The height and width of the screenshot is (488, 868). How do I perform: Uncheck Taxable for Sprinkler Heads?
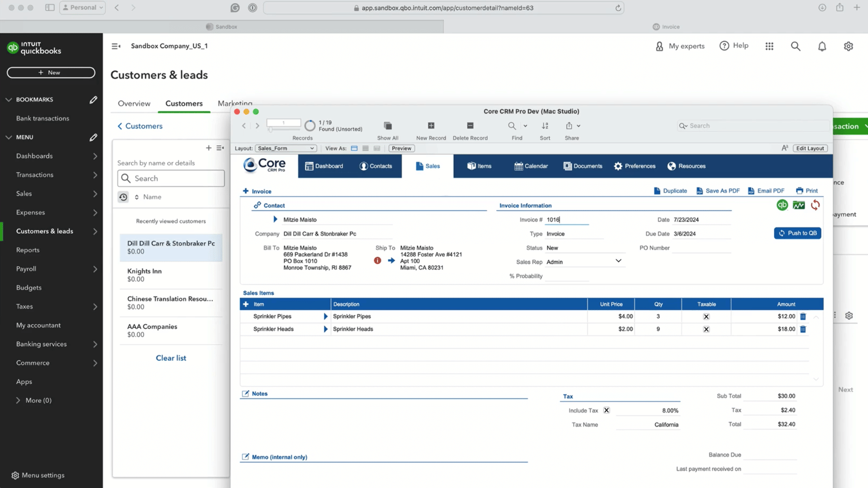pos(706,329)
